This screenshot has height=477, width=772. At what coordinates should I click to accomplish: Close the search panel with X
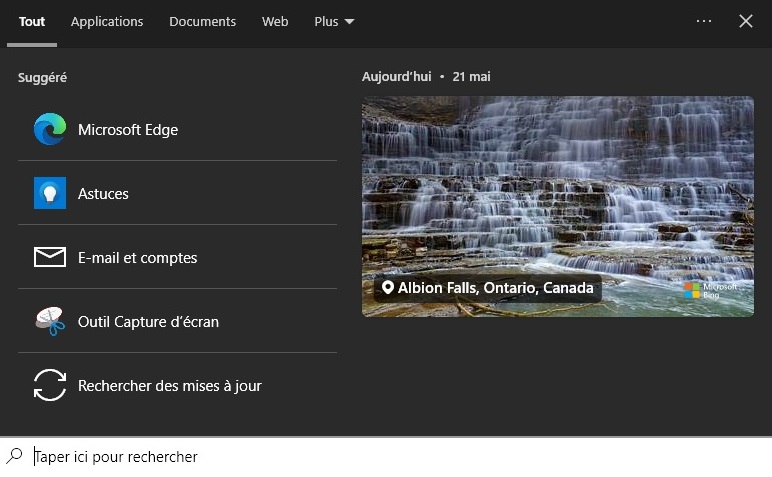[746, 21]
